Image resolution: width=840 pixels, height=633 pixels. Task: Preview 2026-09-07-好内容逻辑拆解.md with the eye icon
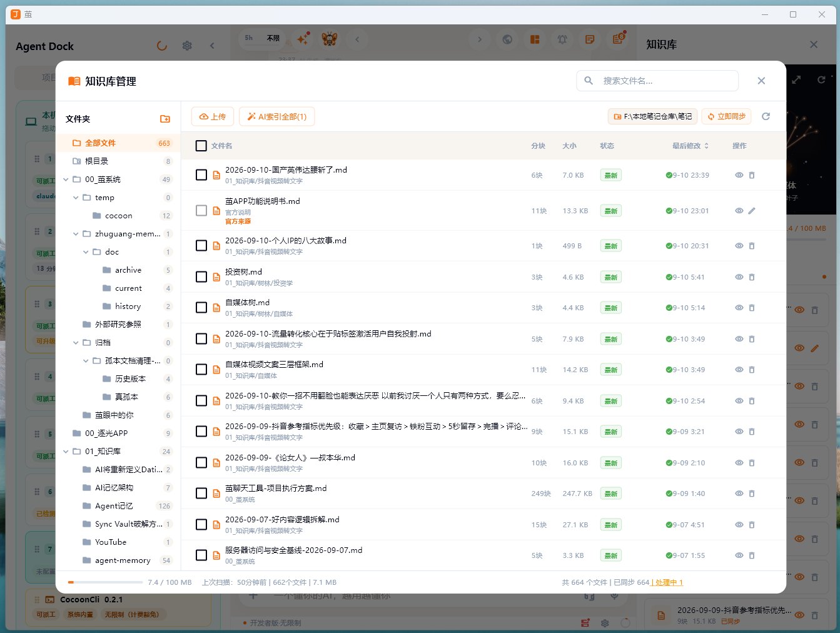tap(739, 525)
